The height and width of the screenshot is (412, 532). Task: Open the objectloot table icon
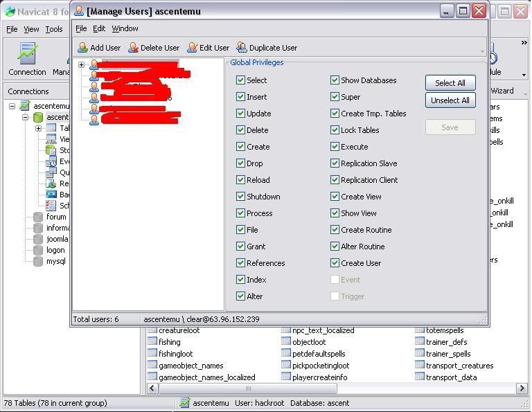point(286,341)
